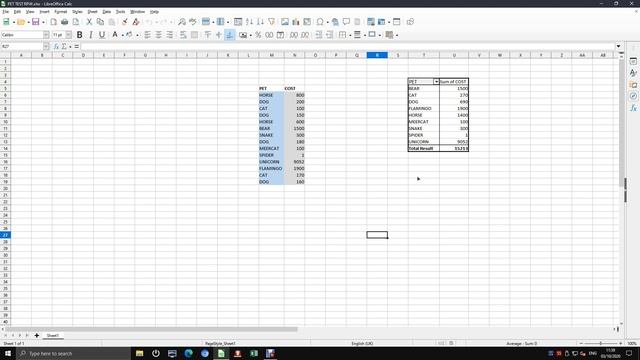Click the Windows Start button
Screen dimensions: 640x360
click(8, 353)
